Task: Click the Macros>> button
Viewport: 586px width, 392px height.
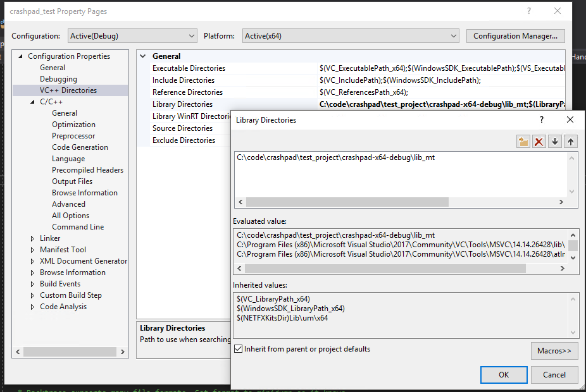Action: [554, 351]
